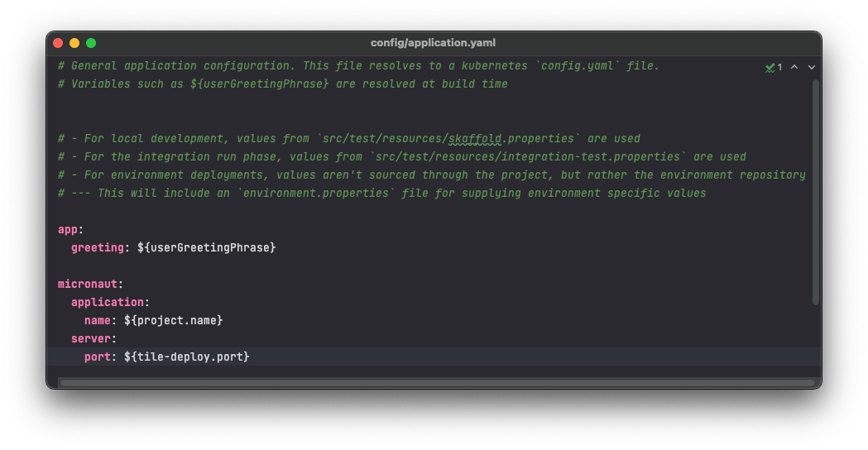Select the 'micronaut' top-level key
Image resolution: width=868 pixels, height=450 pixels.
point(88,284)
